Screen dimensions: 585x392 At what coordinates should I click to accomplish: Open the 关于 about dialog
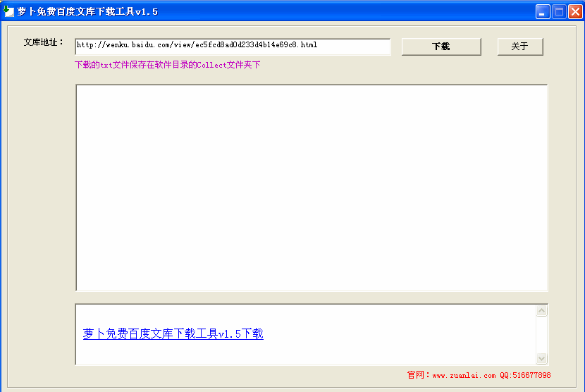(x=519, y=47)
